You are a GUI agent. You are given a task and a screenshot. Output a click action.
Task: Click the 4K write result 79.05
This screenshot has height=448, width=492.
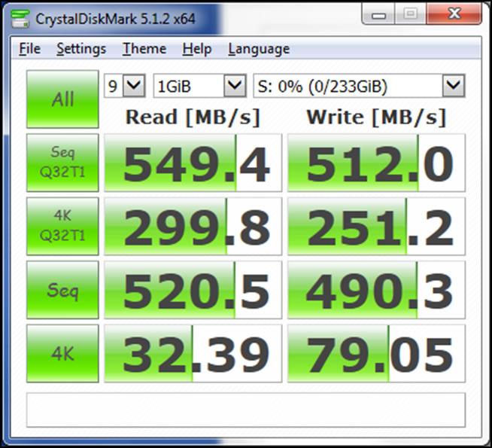pyautogui.click(x=377, y=353)
